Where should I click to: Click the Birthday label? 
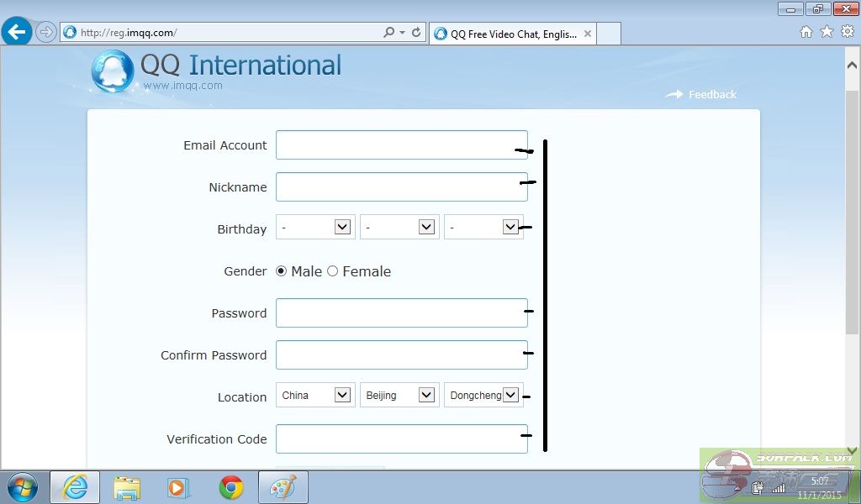[241, 229]
